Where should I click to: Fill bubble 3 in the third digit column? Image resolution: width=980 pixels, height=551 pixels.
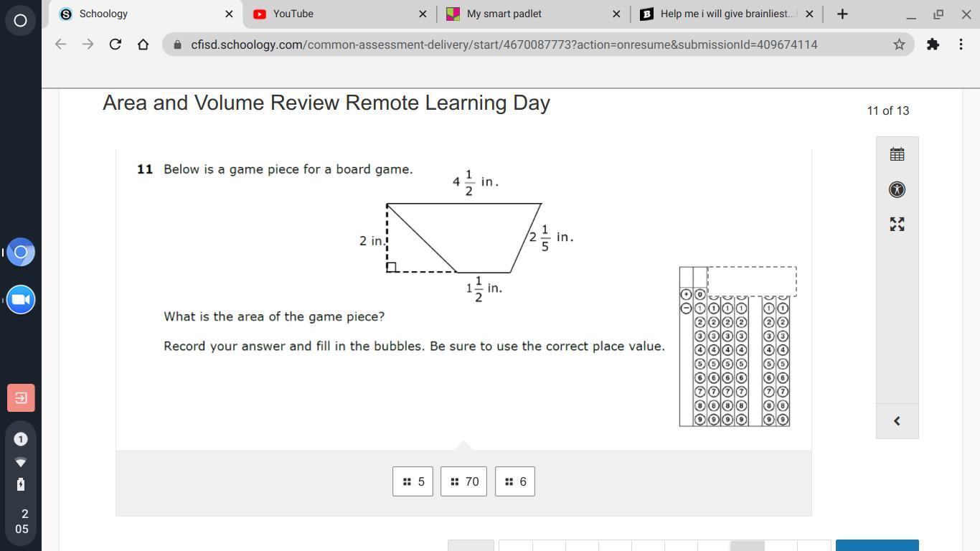coord(727,336)
